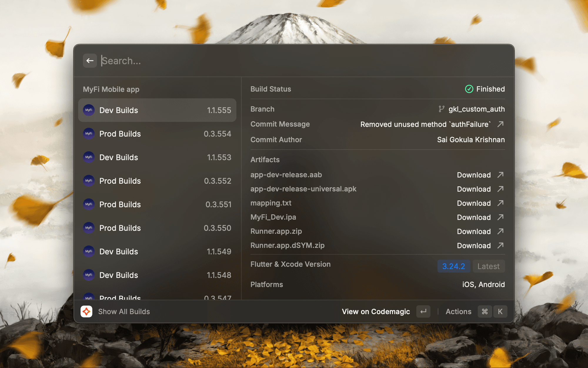Click the back arrow button
Viewport: 588px width, 368px height.
pos(90,61)
